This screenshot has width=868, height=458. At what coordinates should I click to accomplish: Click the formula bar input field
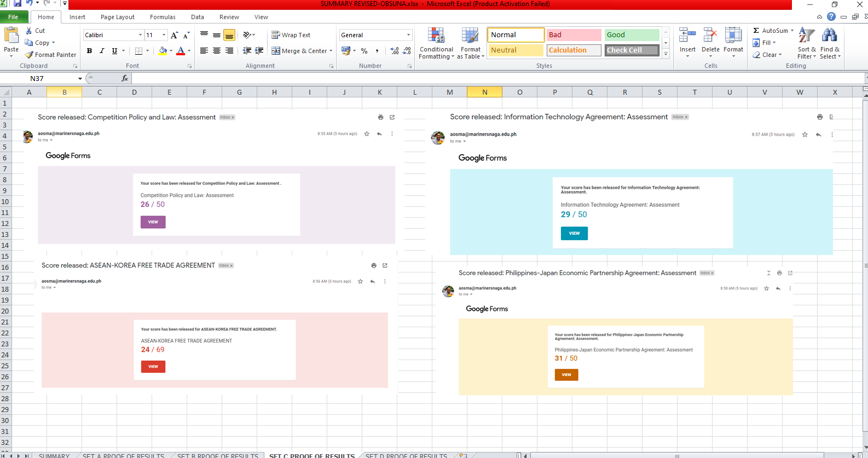pos(498,78)
